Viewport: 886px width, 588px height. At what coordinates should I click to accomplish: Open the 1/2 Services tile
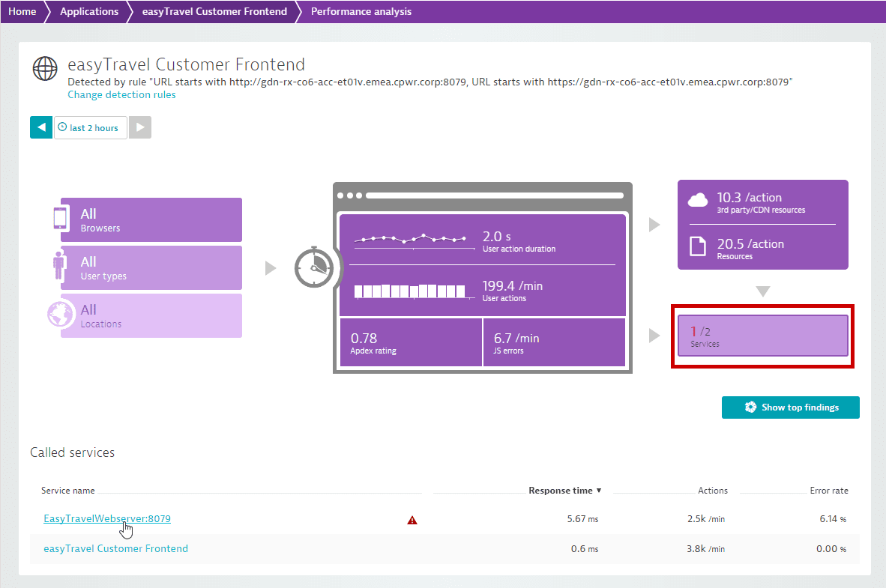[763, 336]
